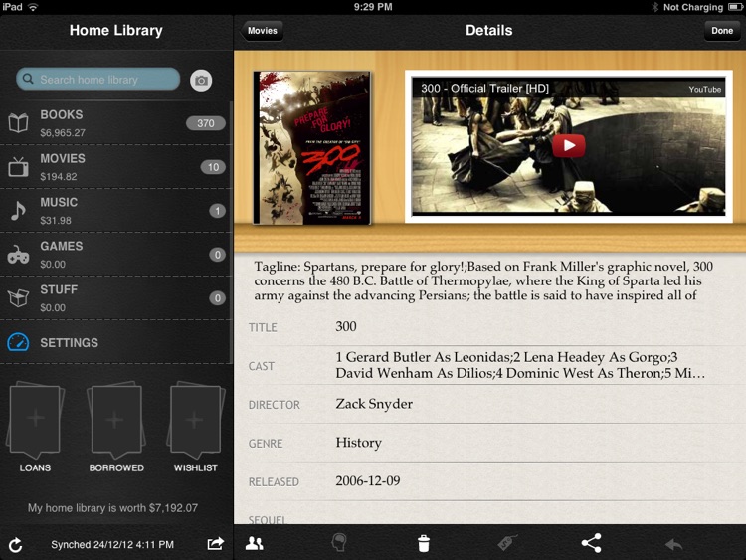Delete the item with trash icon

pyautogui.click(x=424, y=543)
